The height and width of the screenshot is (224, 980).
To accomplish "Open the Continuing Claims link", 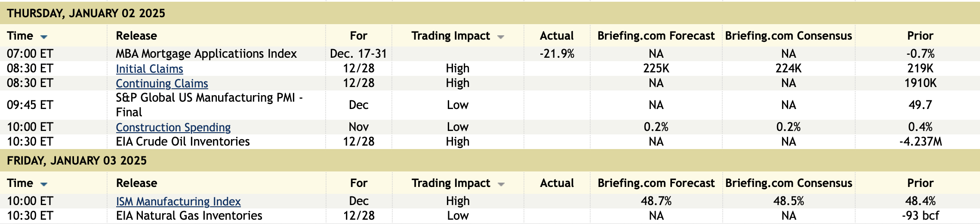I will click(x=162, y=83).
